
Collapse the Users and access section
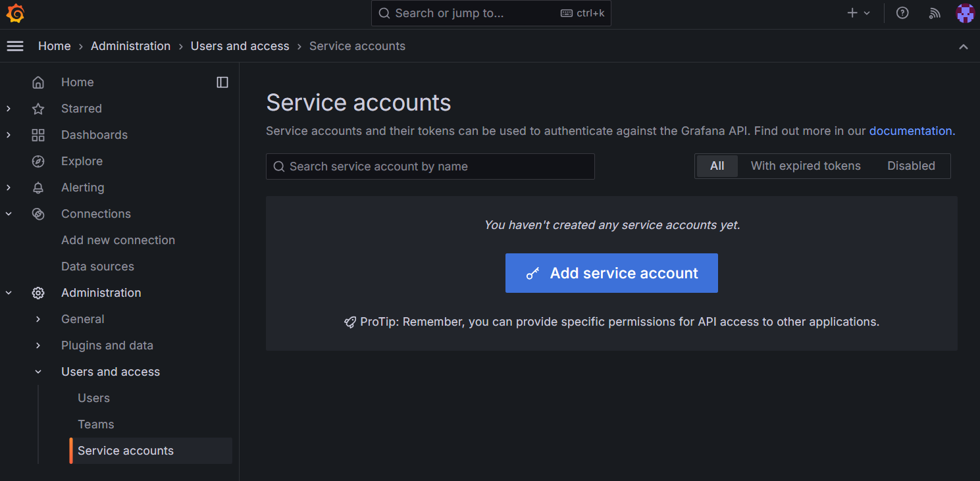click(x=38, y=371)
